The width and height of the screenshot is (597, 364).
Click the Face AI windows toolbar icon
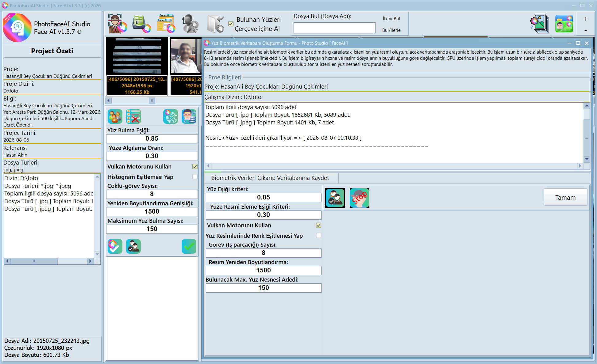tap(166, 24)
